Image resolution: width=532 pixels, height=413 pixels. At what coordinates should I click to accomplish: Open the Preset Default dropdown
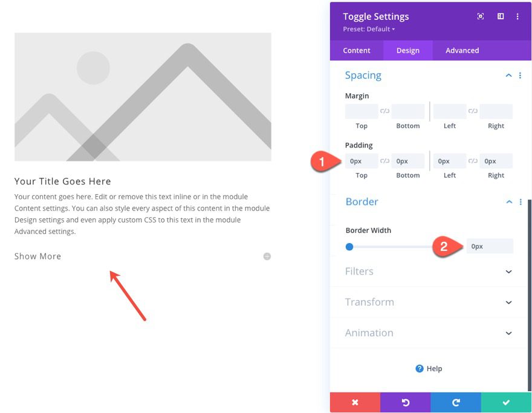click(369, 28)
